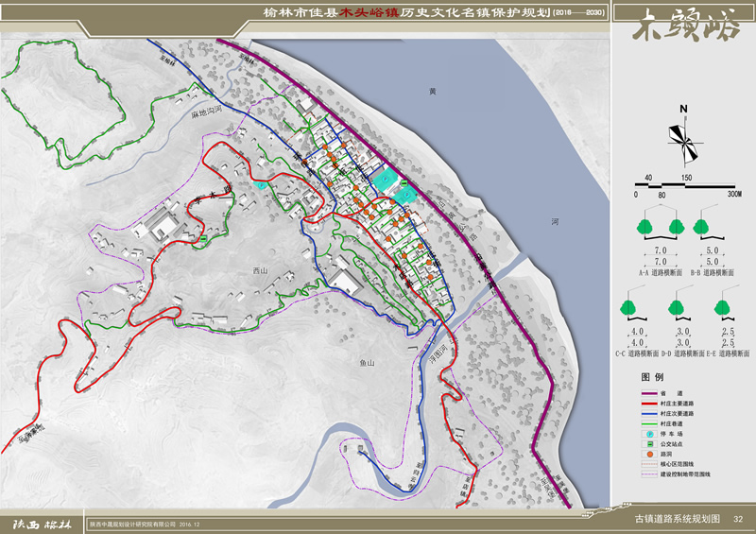The height and width of the screenshot is (534, 756).
Task: Click the 麻地沟河 river label
Action: pos(206,112)
